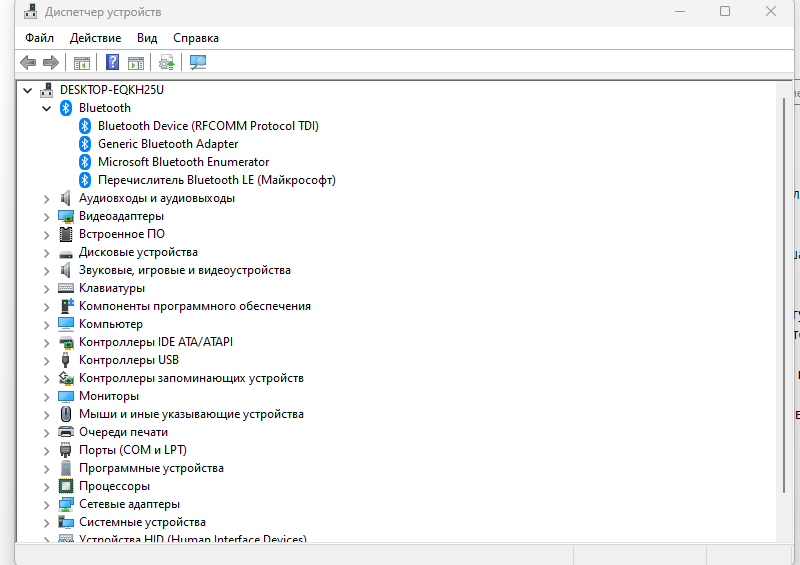This screenshot has width=800, height=565.
Task: Click the Forward arrow toolbar icon
Action: pos(51,63)
